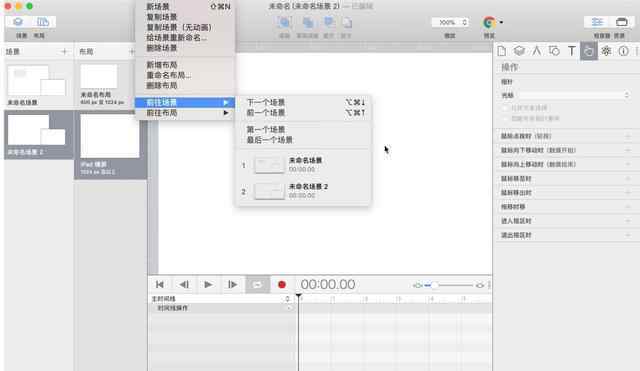Screen dimensions: 640x371
Task: Click the timeline zoom in icon
Action: [480, 285]
